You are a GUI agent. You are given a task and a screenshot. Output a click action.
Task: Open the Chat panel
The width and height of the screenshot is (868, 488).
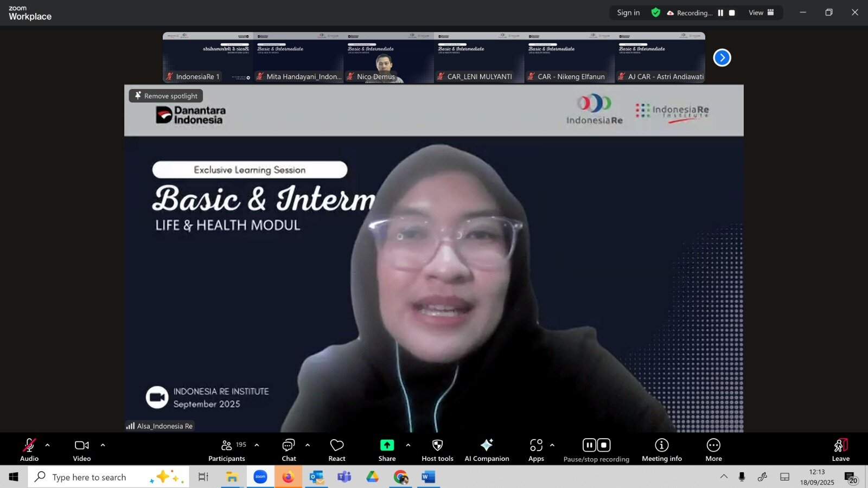click(289, 450)
